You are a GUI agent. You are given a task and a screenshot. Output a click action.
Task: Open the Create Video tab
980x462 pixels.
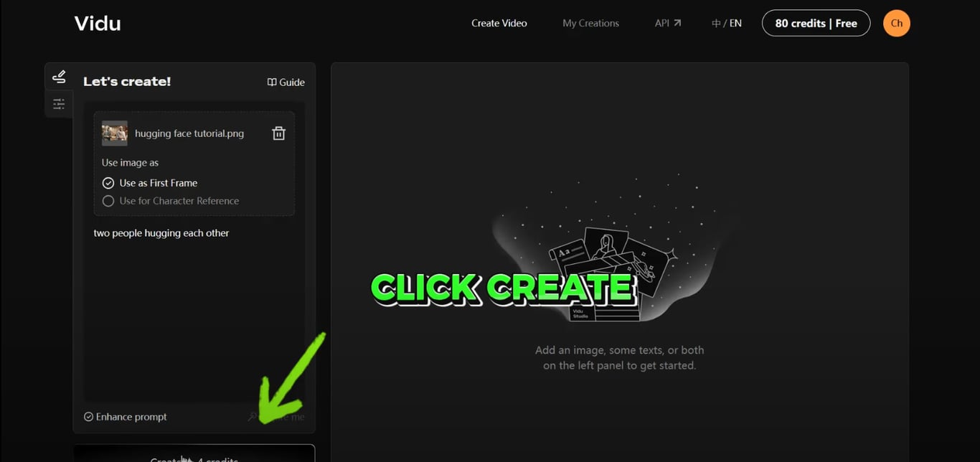click(x=499, y=23)
